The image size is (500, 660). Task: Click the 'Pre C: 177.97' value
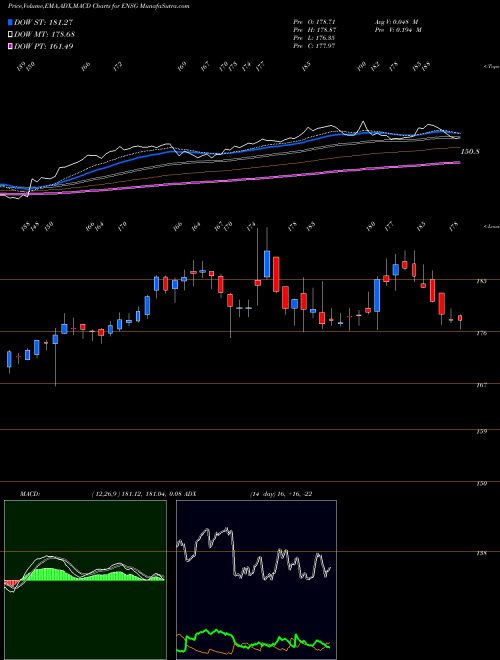click(x=314, y=46)
